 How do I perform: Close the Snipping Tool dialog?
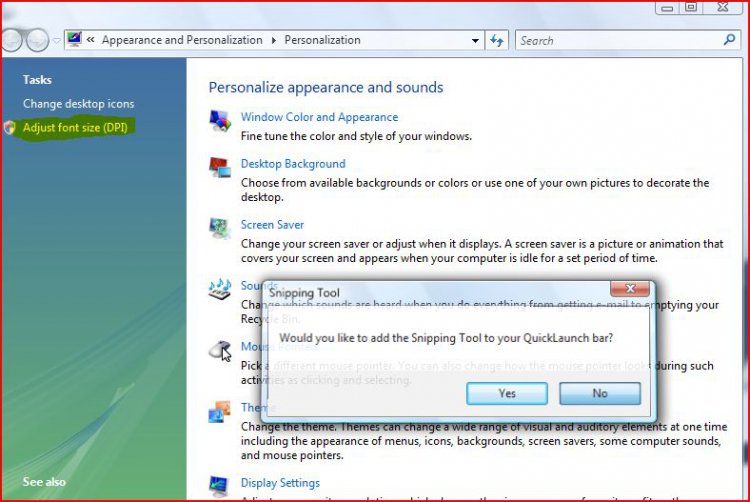point(630,288)
